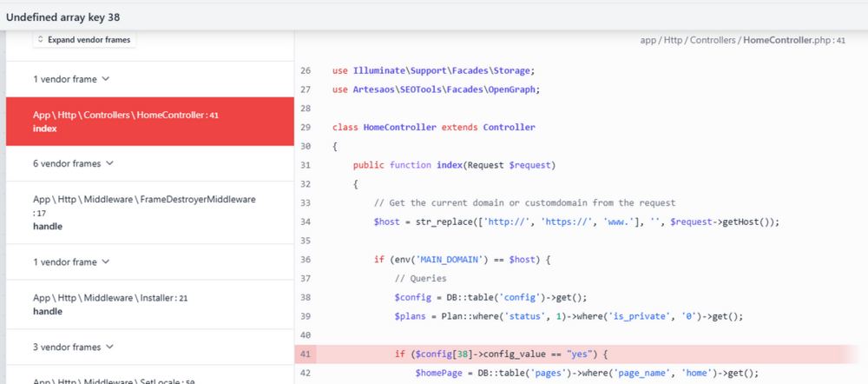
Task: Click line 27 use OpenGraph facade import
Action: pyautogui.click(x=436, y=89)
